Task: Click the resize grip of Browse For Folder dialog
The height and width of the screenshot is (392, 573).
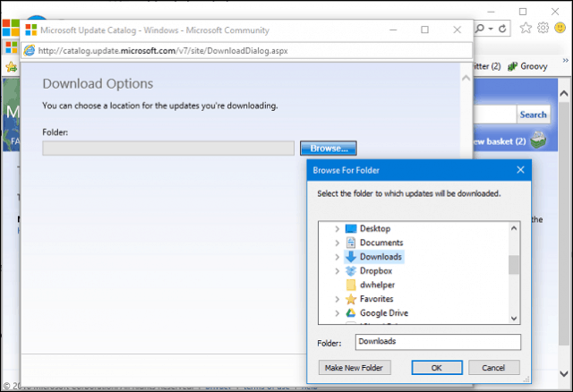Action: (x=526, y=379)
